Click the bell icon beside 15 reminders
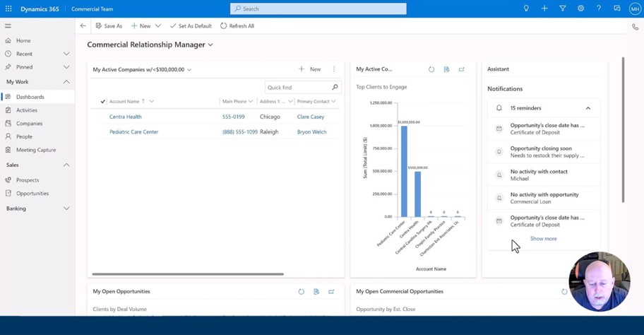 [499, 107]
